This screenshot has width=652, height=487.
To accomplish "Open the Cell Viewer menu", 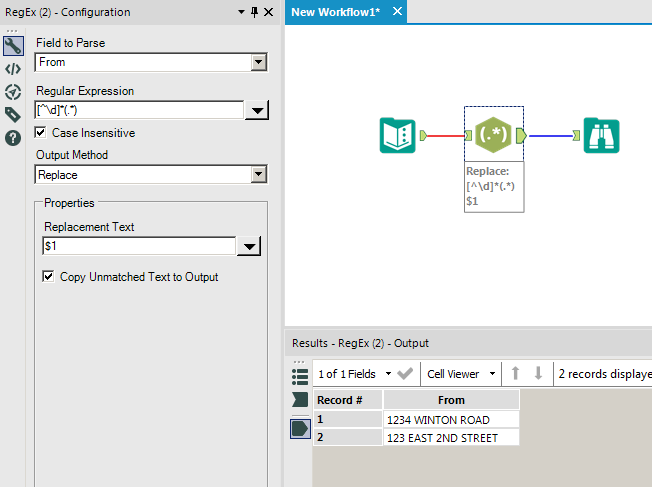I will (x=461, y=374).
